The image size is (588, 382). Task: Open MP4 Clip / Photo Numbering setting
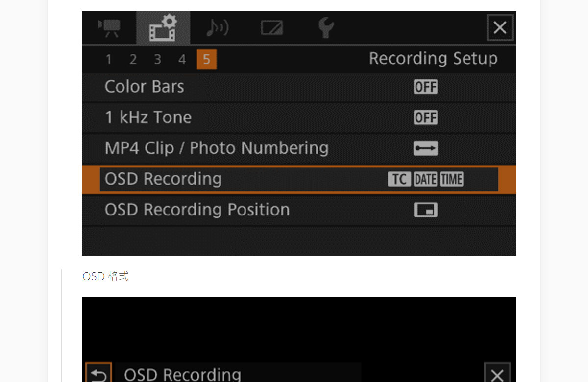(216, 148)
